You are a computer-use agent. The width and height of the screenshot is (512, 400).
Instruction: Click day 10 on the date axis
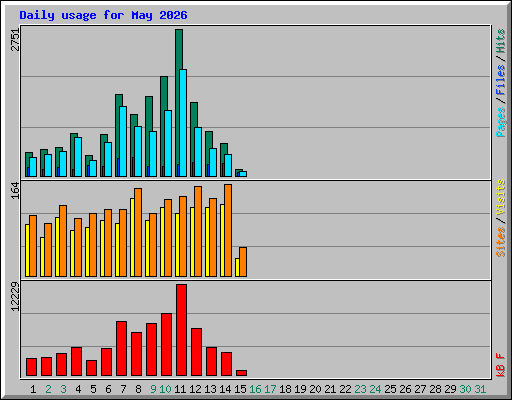[165, 389]
